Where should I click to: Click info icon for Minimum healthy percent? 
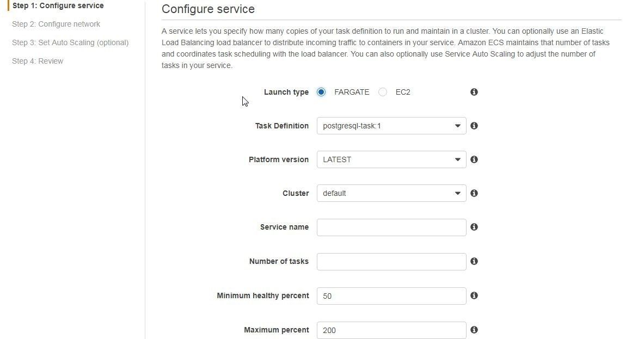point(474,295)
